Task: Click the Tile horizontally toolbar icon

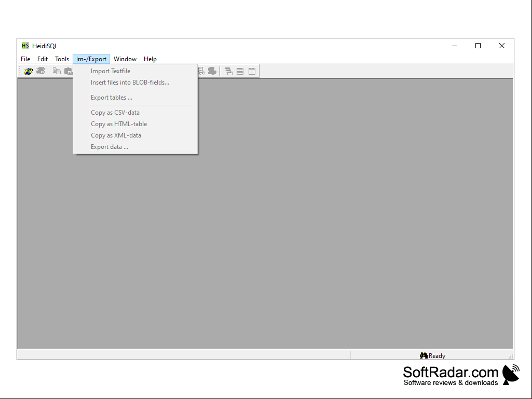Action: point(240,71)
